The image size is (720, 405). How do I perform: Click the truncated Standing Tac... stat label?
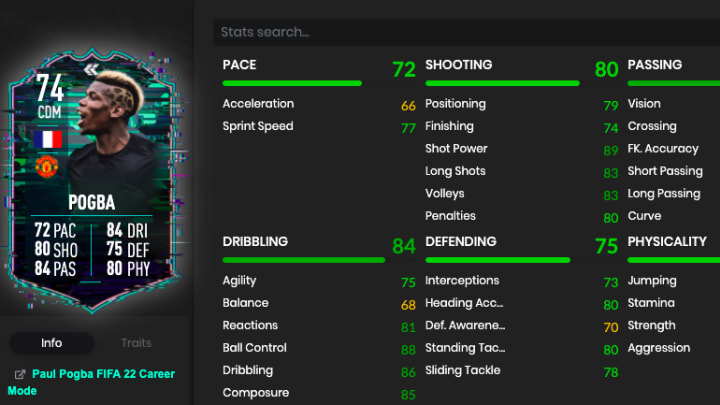click(465, 348)
